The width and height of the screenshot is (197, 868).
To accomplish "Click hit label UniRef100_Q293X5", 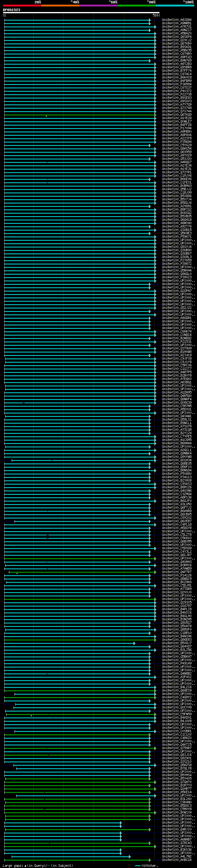I will [x=176, y=603].
